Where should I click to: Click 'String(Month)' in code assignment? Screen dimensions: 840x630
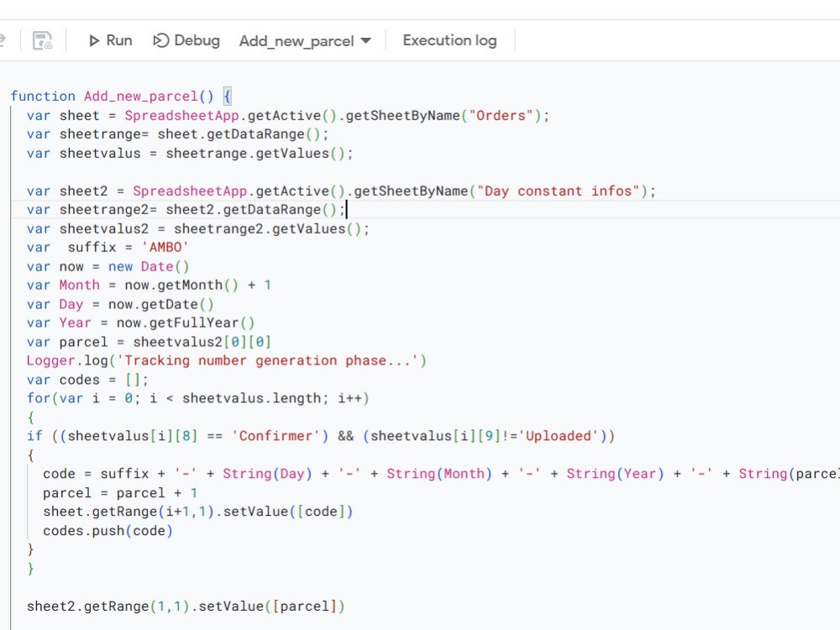point(439,474)
